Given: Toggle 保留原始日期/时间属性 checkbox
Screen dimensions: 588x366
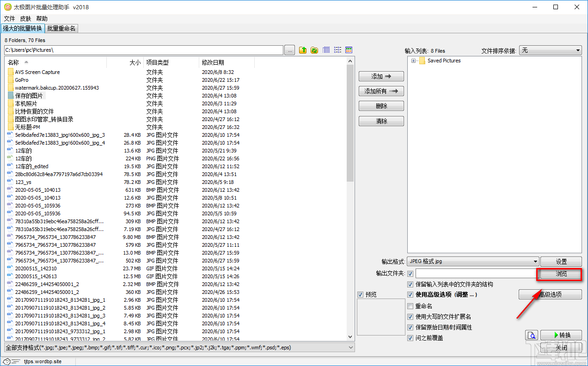Looking at the screenshot, I should pyautogui.click(x=410, y=327).
